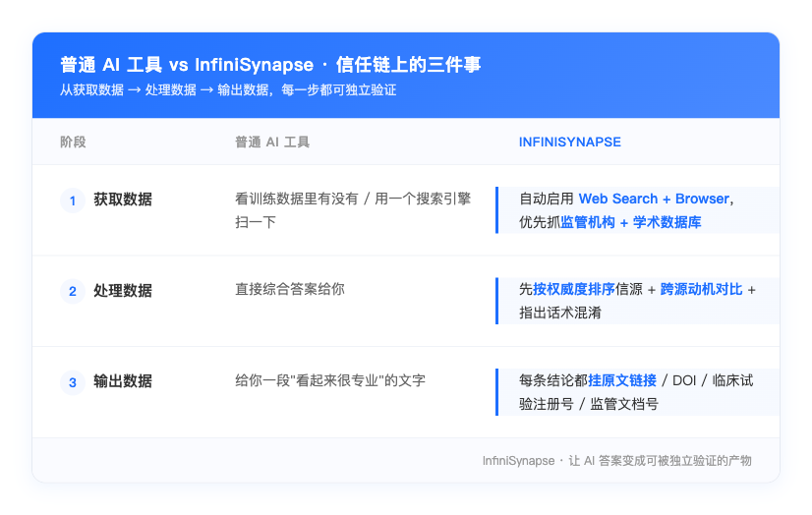Click the "普通 AI 工具" column header
Image resolution: width=812 pixels, height=515 pixels.
272,142
